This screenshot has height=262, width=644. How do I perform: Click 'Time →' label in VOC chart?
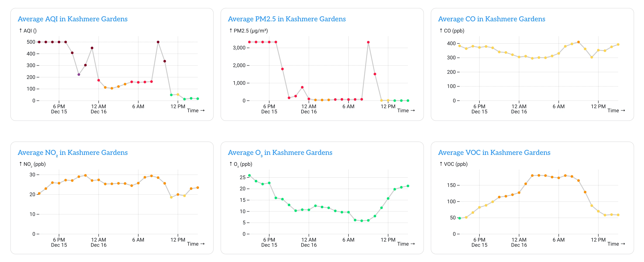[616, 244]
